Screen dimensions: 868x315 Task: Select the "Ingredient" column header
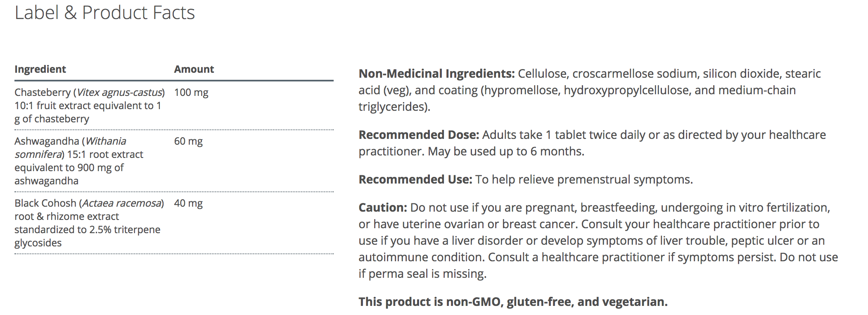click(40, 69)
